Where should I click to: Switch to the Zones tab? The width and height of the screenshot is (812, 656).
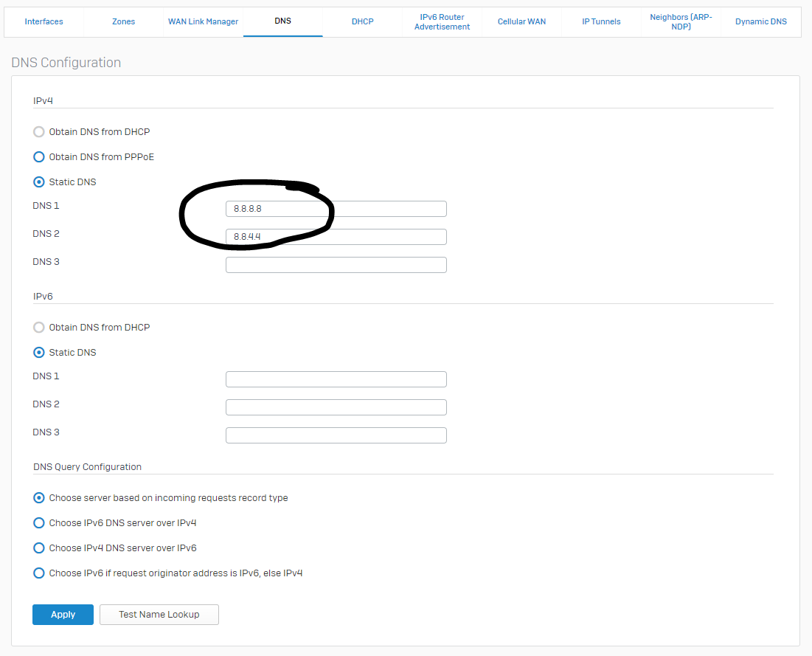[123, 21]
